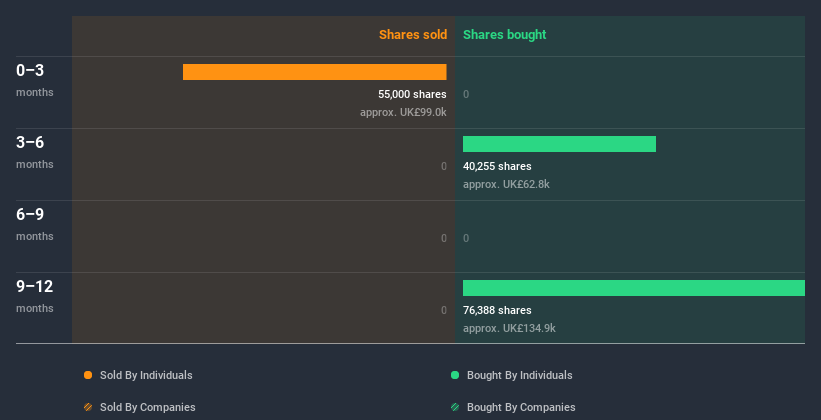Click the 6–9 months row label
This screenshot has height=420, width=821.
point(35,224)
